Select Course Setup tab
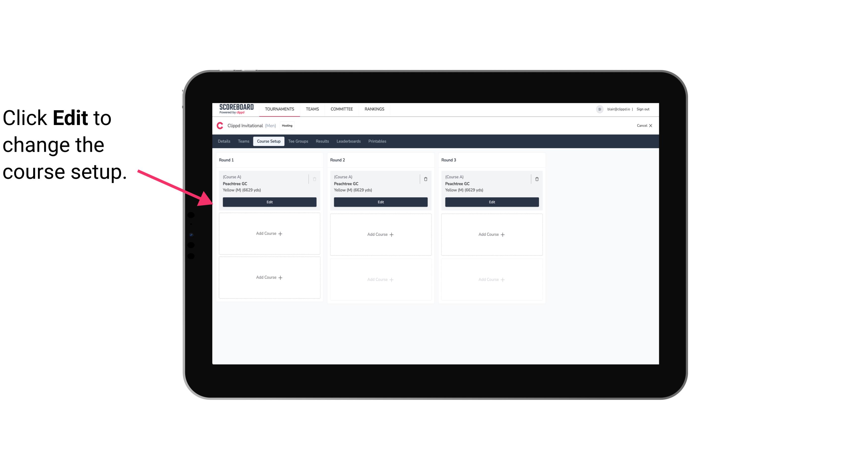The image size is (868, 467). (x=268, y=141)
